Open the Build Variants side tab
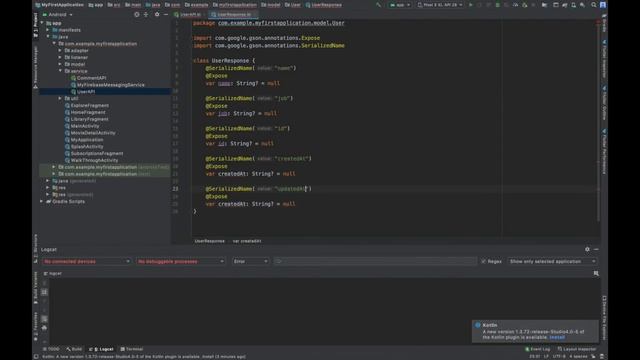 tap(36, 288)
